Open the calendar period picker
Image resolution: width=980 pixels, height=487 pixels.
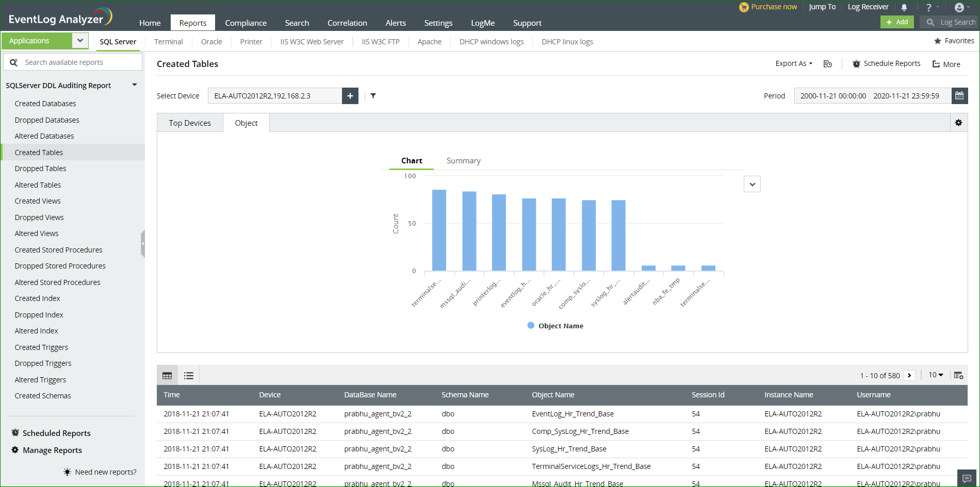[959, 96]
